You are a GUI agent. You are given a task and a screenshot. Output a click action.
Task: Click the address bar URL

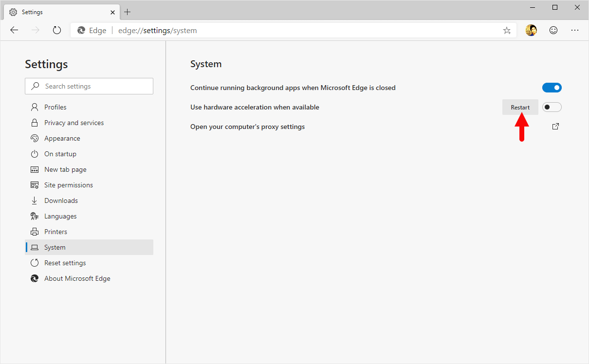[157, 30]
